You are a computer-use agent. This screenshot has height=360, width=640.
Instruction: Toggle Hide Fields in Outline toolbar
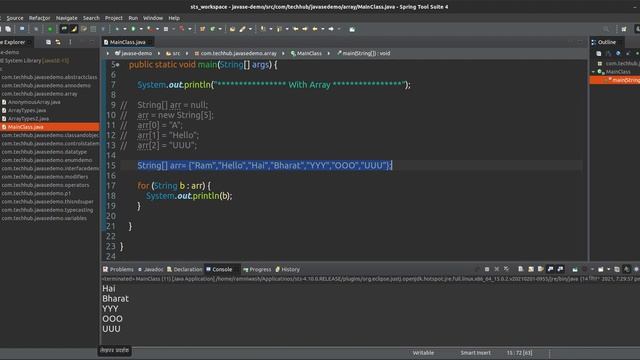[x=618, y=53]
